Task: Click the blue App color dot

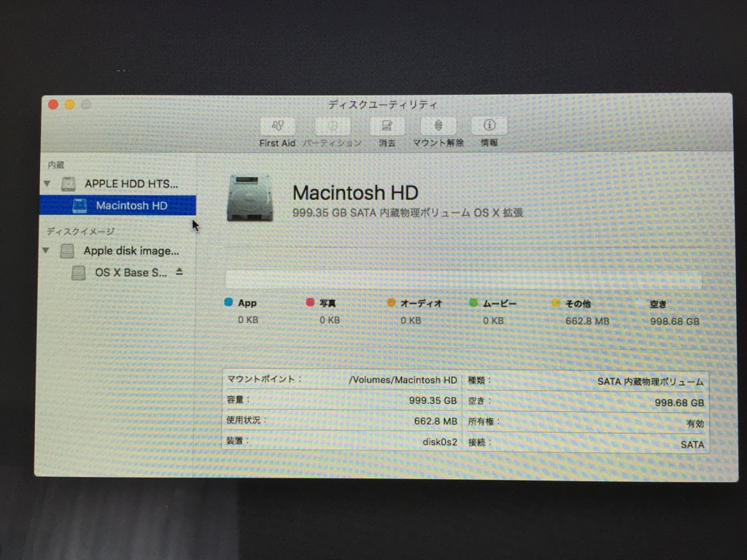Action: coord(228,302)
